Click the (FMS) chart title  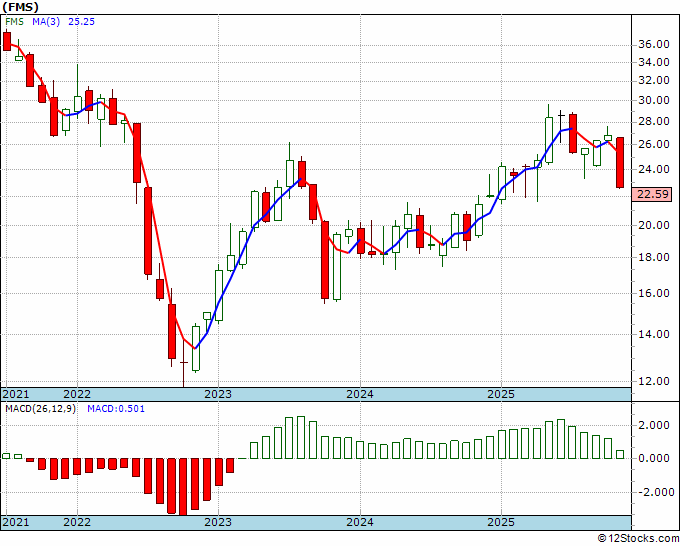[20, 7]
